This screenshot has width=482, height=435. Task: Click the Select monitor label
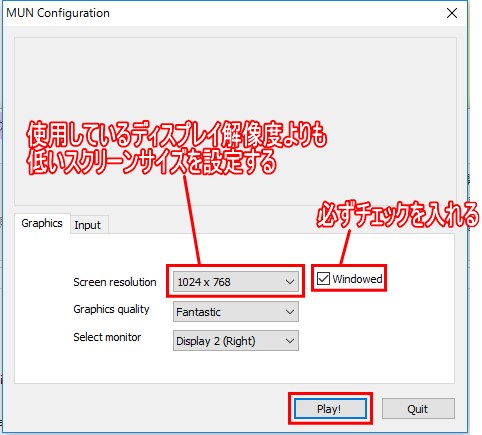point(107,337)
